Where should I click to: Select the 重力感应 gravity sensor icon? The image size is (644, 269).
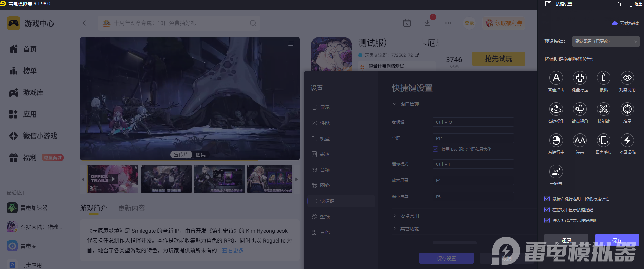coord(604,141)
